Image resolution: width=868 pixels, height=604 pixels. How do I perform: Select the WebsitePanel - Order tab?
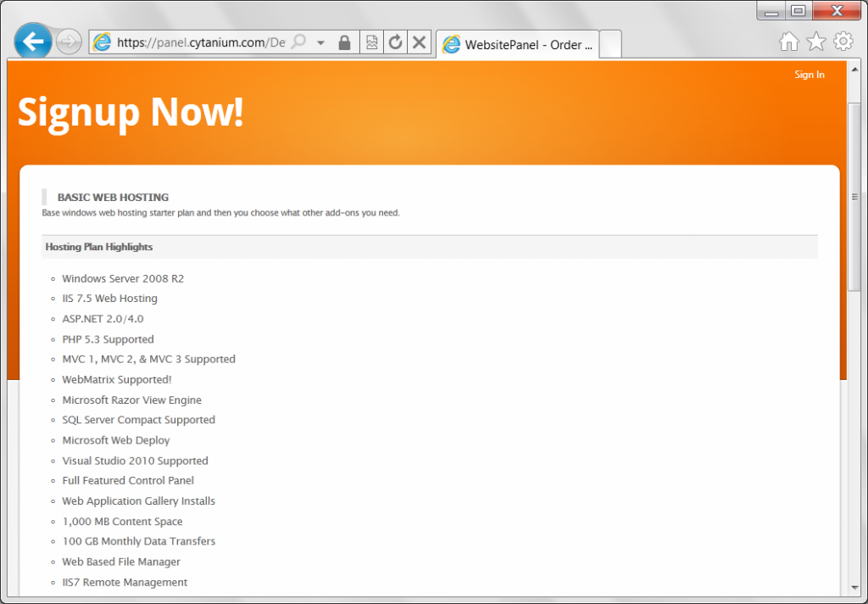pos(518,44)
